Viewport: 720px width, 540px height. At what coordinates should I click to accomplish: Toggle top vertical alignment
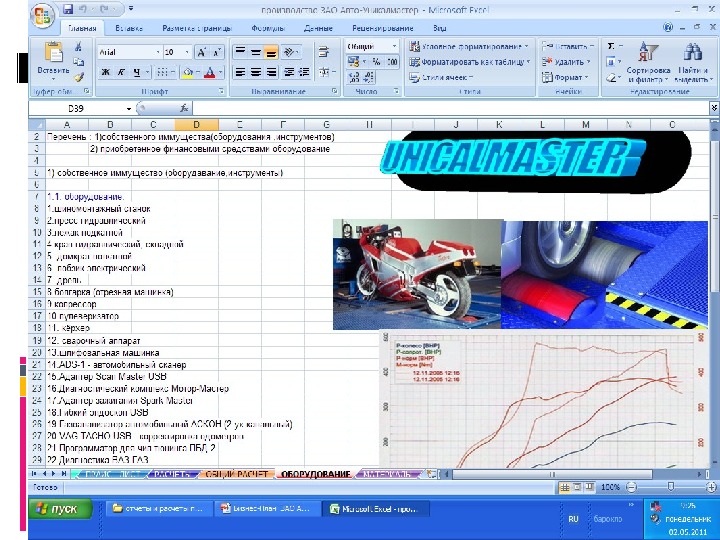(240, 52)
